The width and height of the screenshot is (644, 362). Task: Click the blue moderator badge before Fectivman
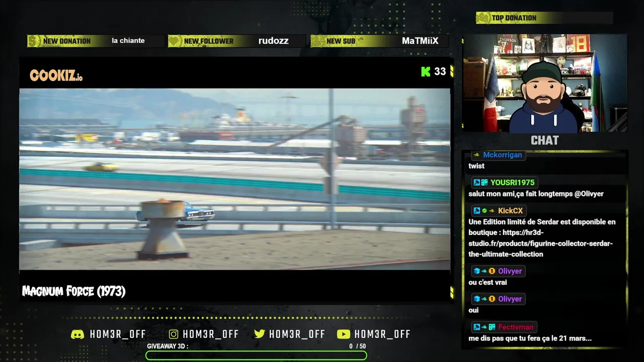coord(476,327)
